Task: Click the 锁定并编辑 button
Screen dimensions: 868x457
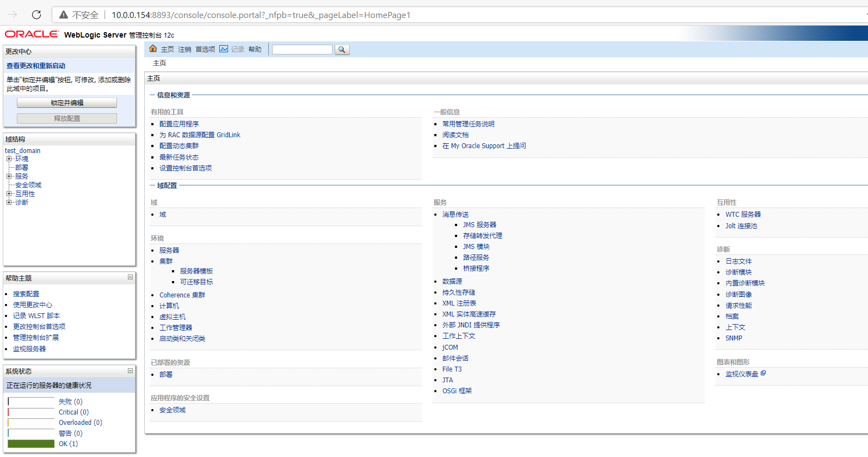Action: [x=67, y=103]
